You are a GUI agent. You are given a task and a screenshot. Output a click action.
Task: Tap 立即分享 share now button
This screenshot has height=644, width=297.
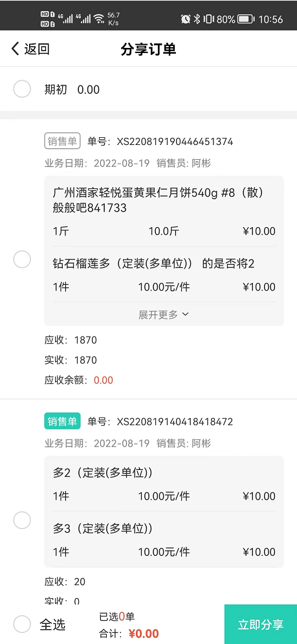pyautogui.click(x=261, y=625)
